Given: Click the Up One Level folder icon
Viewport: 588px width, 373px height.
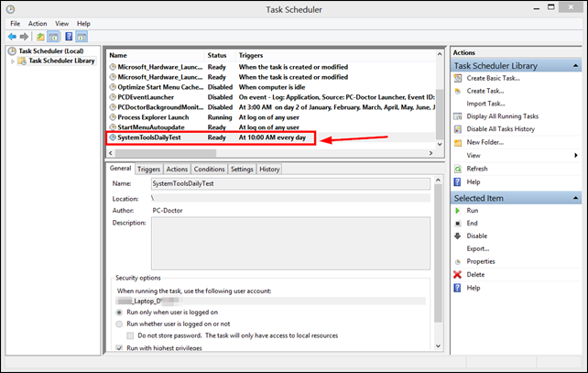Looking at the screenshot, I should [40, 37].
